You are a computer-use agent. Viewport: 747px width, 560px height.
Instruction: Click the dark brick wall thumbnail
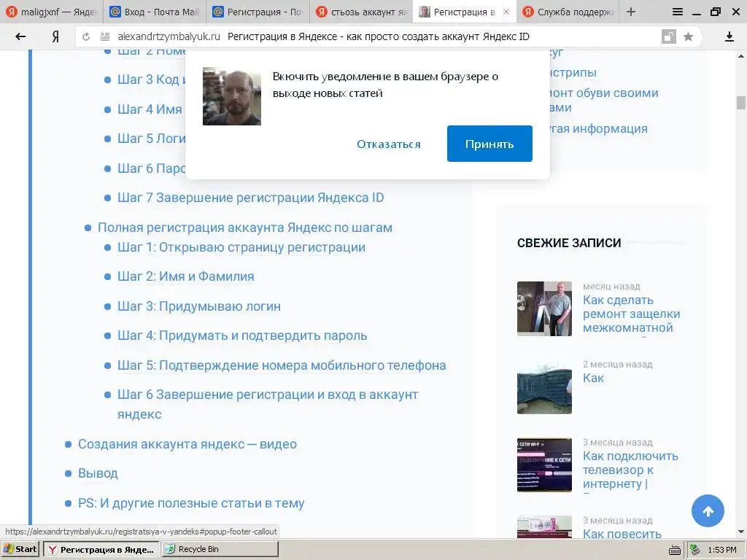click(544, 386)
